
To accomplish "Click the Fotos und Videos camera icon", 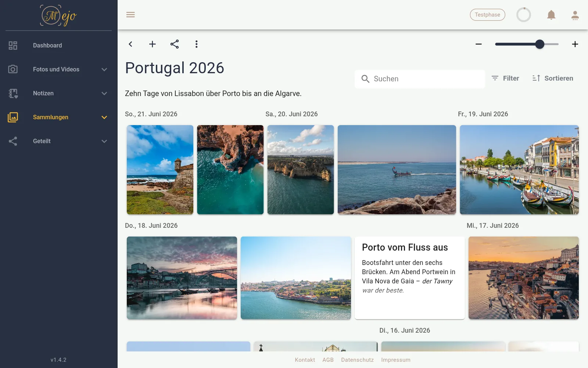I will pos(13,69).
